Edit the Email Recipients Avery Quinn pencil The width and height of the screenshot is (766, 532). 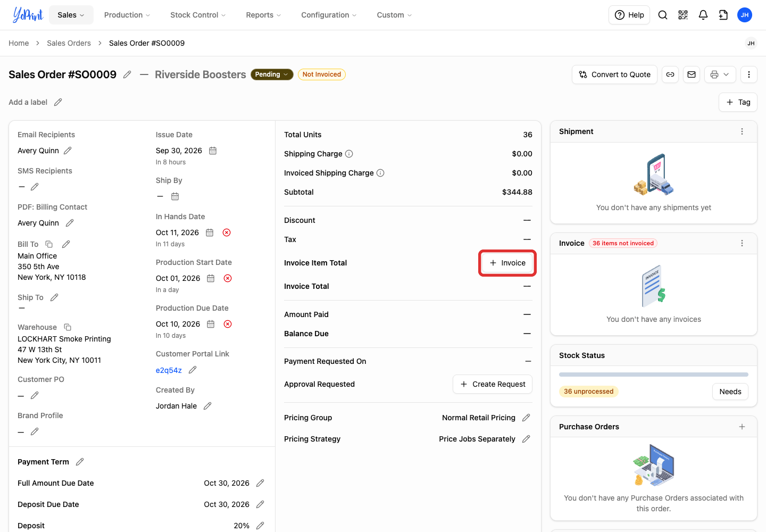point(68,151)
